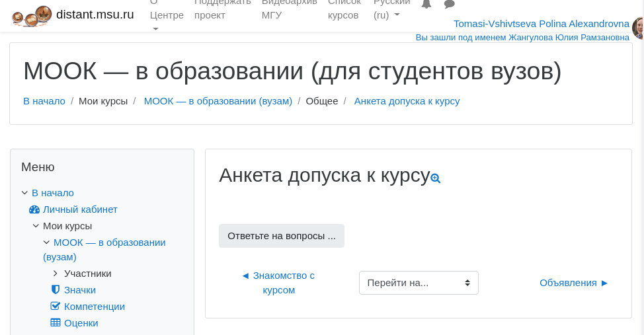Click the Оценки table icon

[56, 323]
